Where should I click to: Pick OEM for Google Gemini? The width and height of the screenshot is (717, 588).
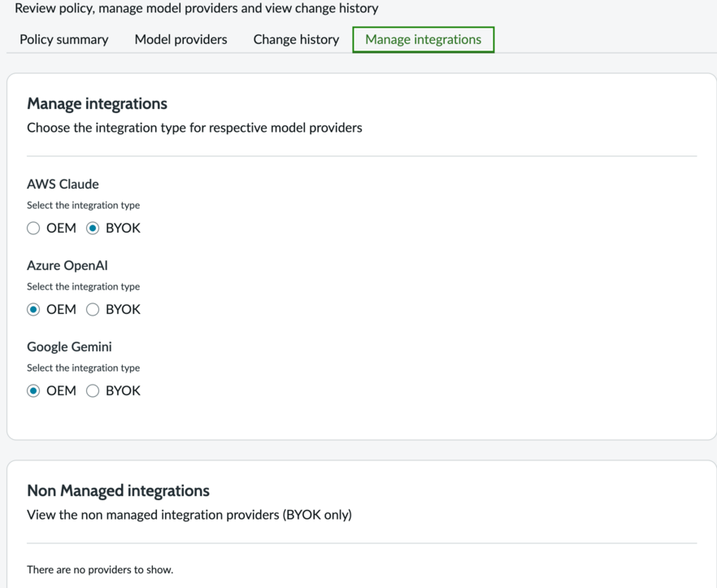33,390
